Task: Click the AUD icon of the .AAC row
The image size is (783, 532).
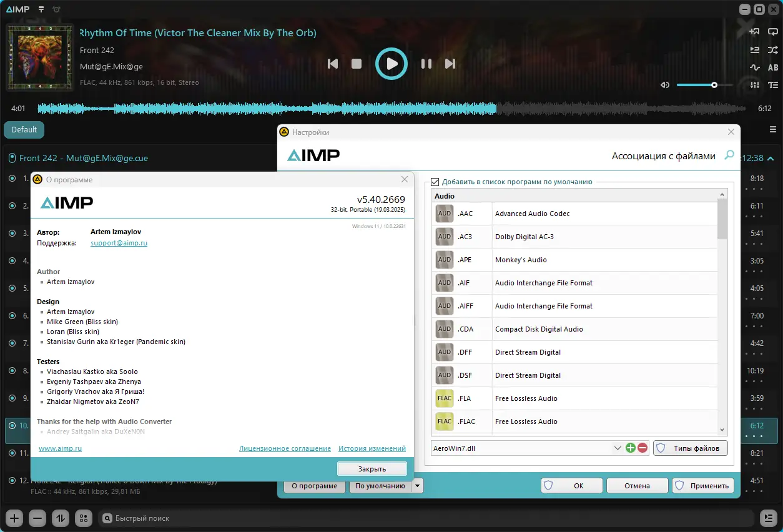Action: tap(445, 214)
